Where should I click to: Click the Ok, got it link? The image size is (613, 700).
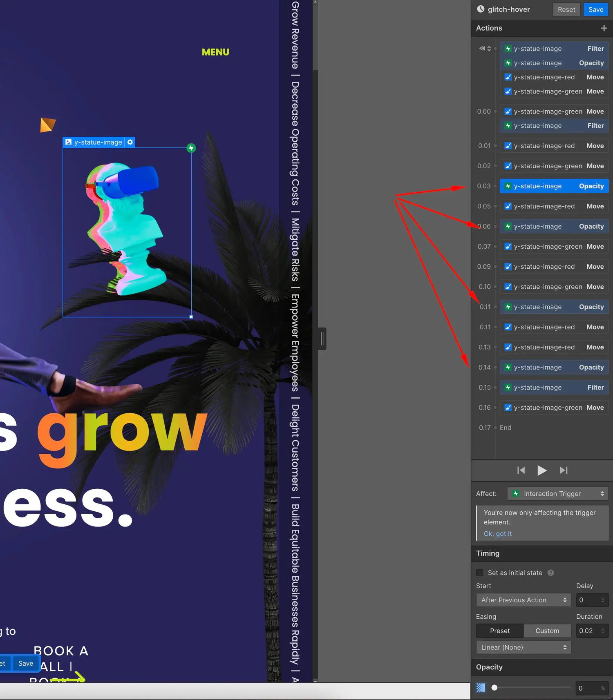[x=497, y=534]
